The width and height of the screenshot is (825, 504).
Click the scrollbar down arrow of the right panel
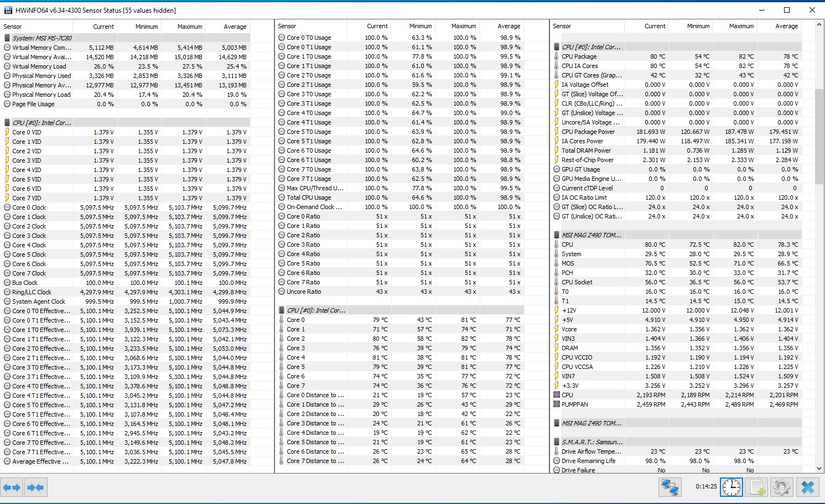point(819,468)
